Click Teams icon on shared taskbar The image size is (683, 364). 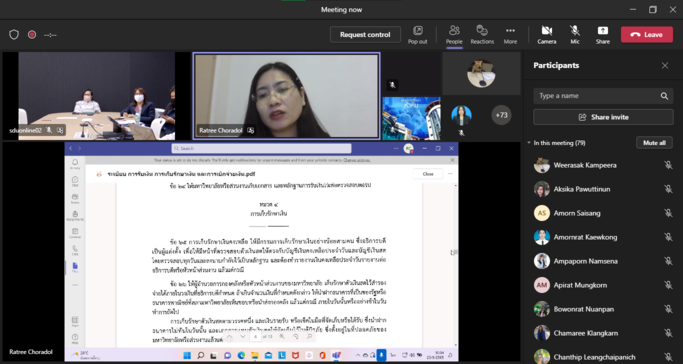pyautogui.click(x=336, y=355)
